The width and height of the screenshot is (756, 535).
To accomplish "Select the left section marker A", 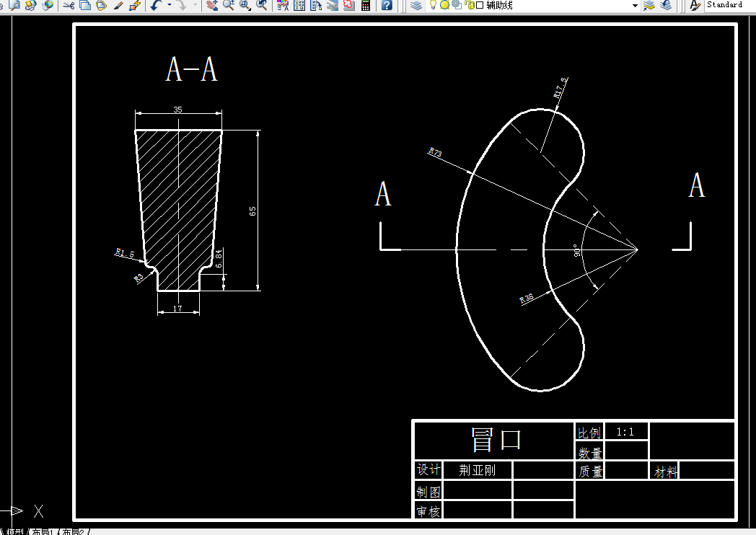I will pos(383,194).
